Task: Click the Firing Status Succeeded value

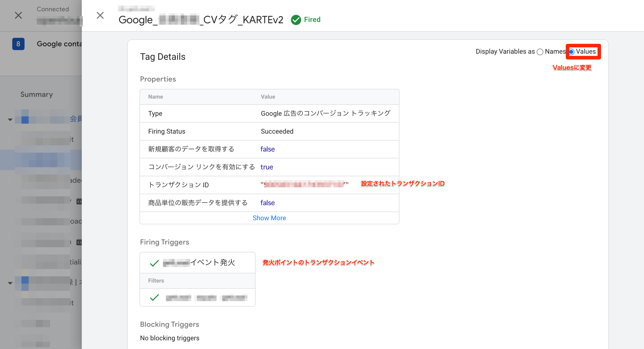Action: coord(277,131)
